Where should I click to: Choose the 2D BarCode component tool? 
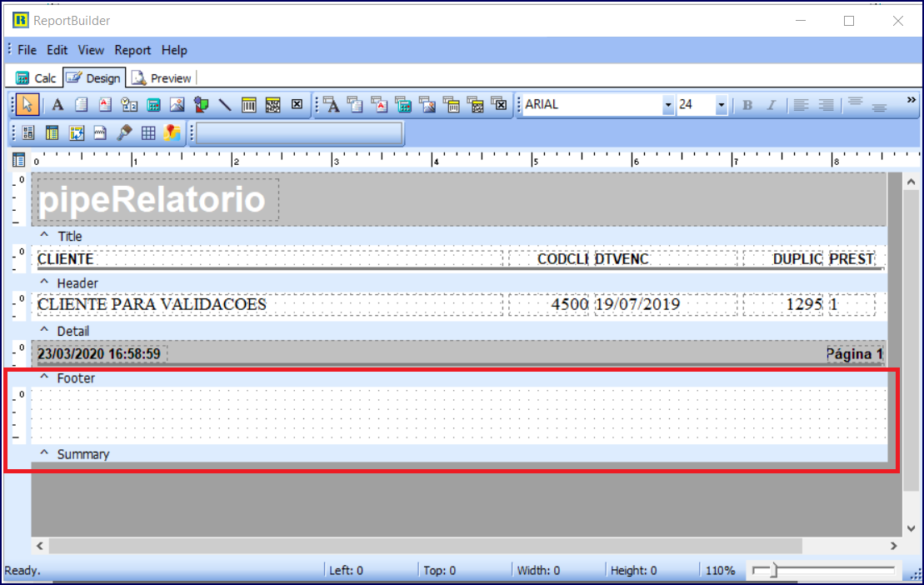272,105
